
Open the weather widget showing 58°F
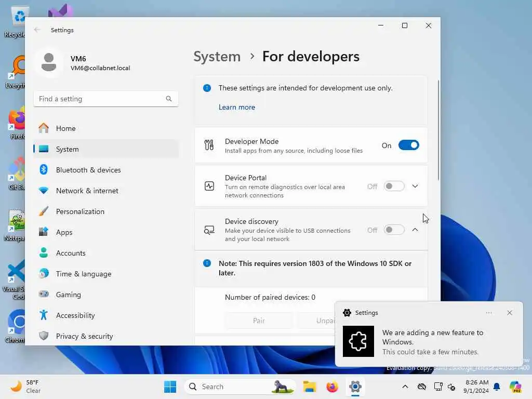coord(26,387)
